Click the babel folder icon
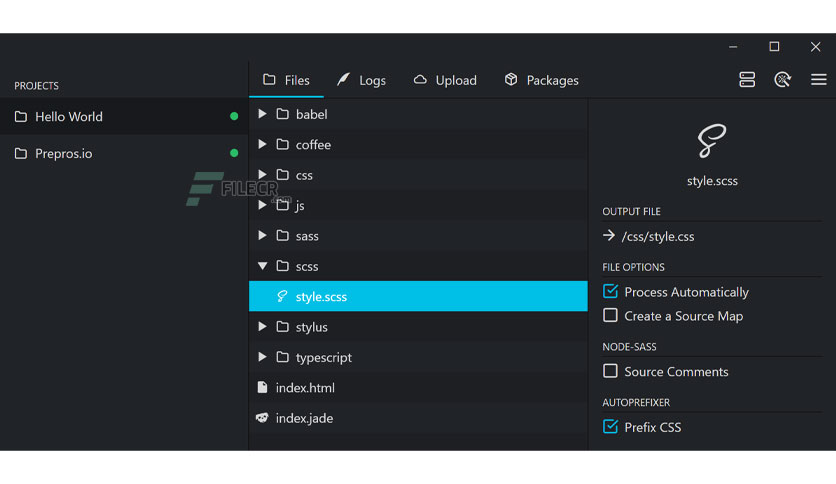 coord(283,114)
